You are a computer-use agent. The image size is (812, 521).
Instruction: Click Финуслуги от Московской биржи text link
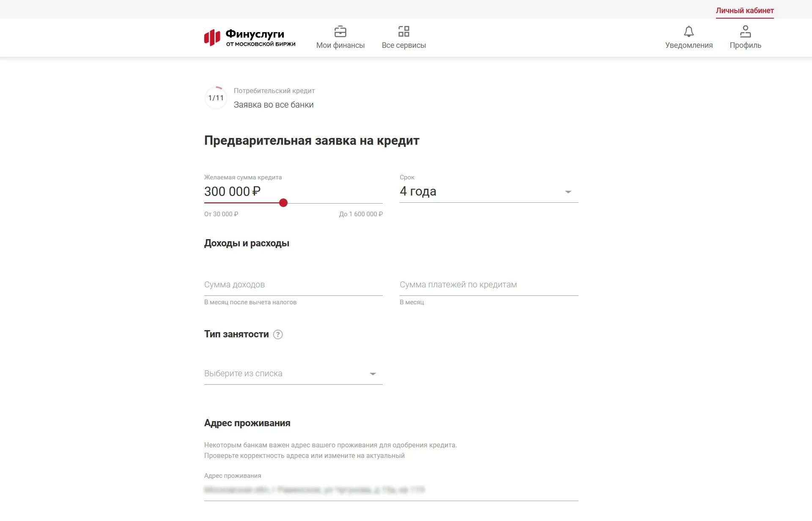click(260, 38)
